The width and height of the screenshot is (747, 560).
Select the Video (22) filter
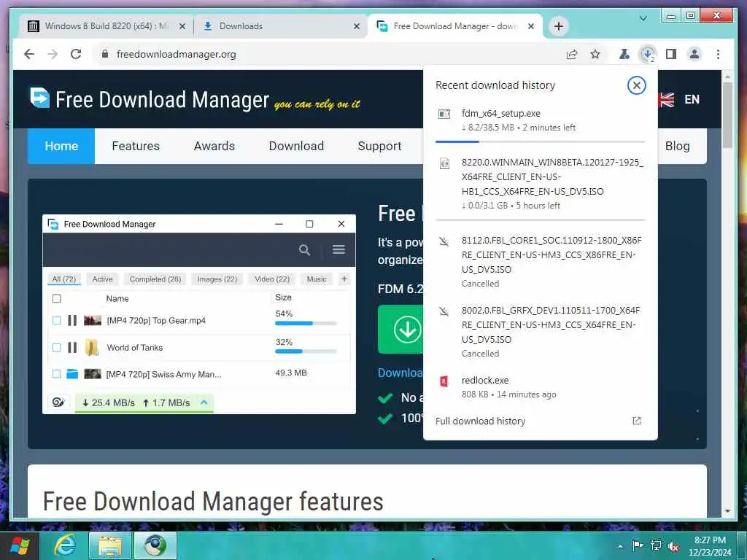(272, 279)
